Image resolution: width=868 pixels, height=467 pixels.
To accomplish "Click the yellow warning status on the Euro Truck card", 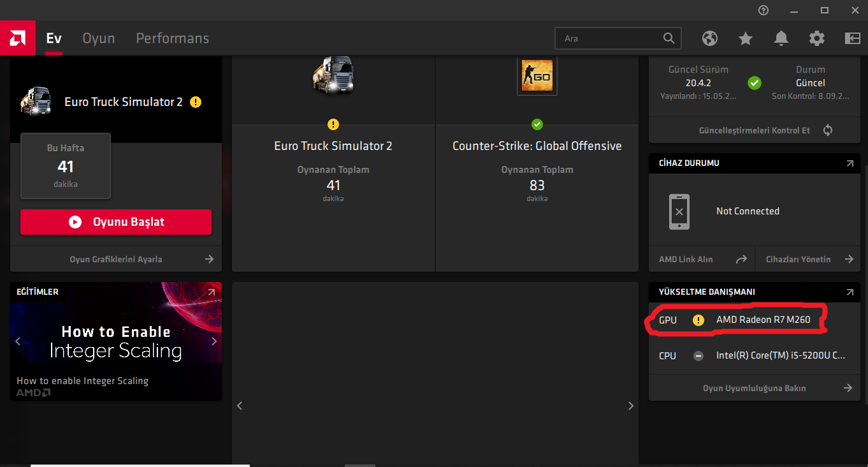I will pos(333,124).
